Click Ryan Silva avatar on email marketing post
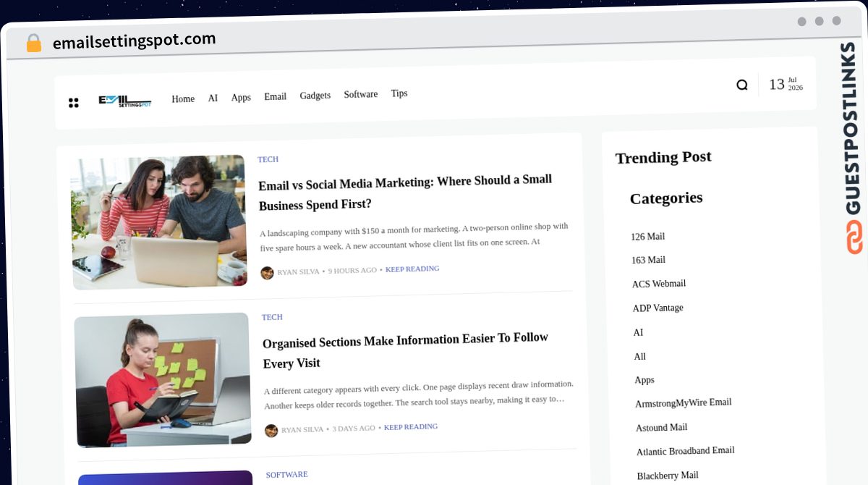 pos(267,272)
